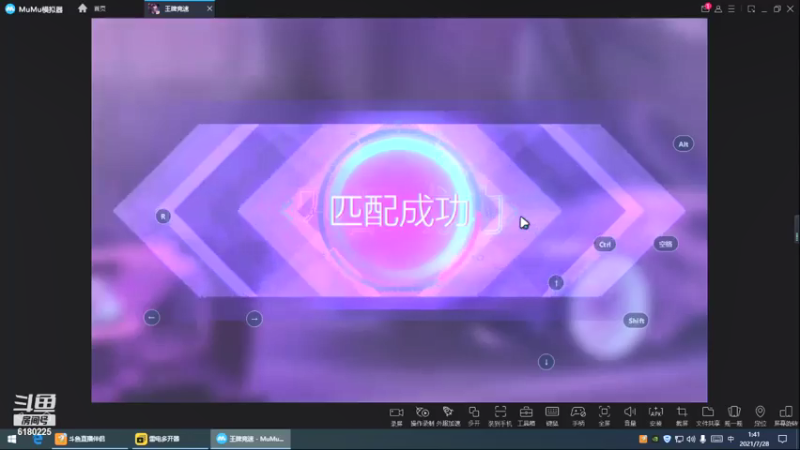Click the blue shield security tray icon
The width and height of the screenshot is (800, 450).
click(667, 439)
